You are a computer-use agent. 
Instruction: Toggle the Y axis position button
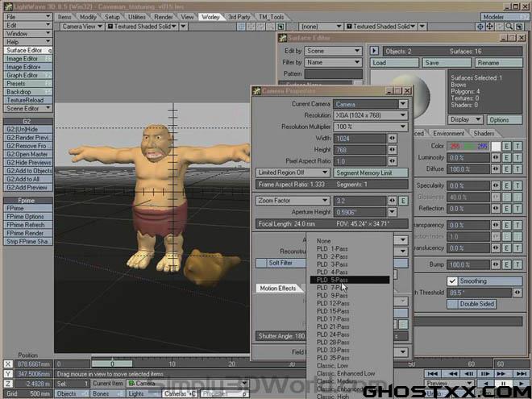click(x=8, y=374)
